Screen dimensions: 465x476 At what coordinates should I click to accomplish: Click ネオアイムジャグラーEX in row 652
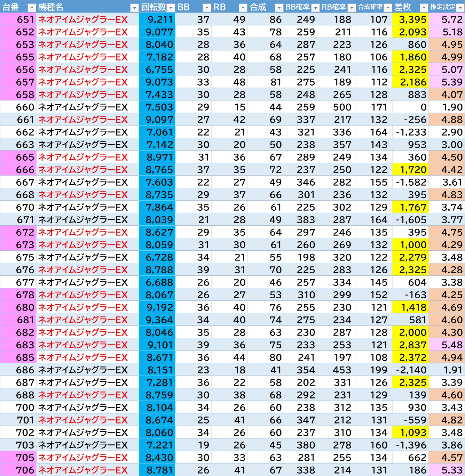click(x=83, y=32)
